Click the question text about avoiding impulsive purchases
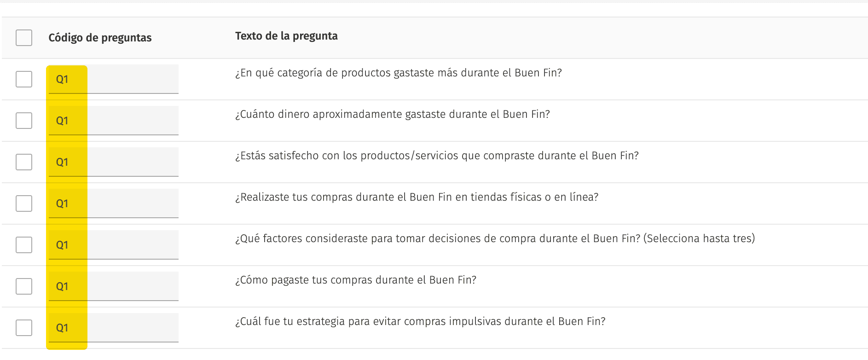This screenshot has height=360, width=868. pos(420,321)
